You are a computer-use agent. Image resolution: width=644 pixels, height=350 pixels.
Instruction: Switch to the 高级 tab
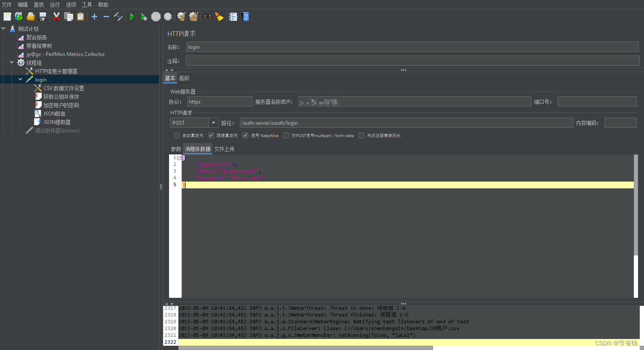pyautogui.click(x=184, y=78)
